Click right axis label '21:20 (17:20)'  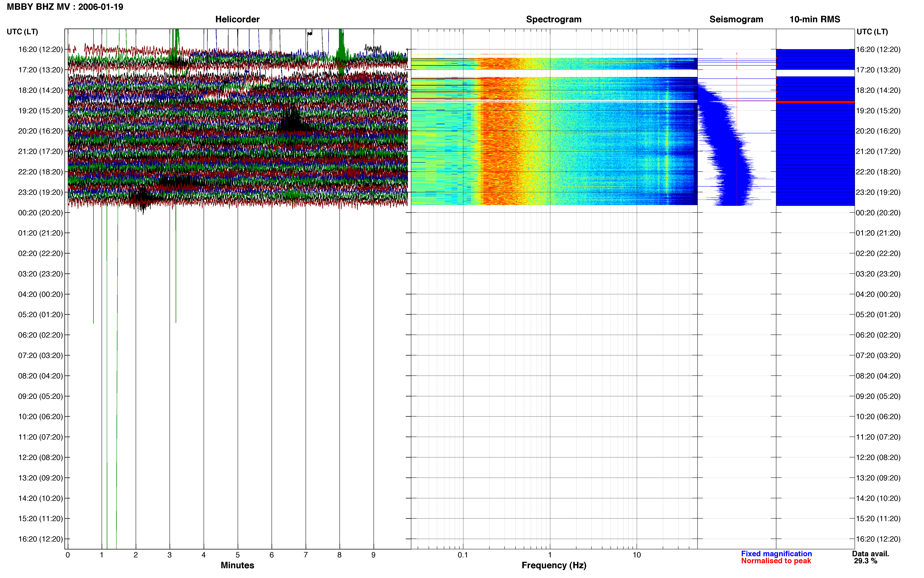(x=878, y=151)
